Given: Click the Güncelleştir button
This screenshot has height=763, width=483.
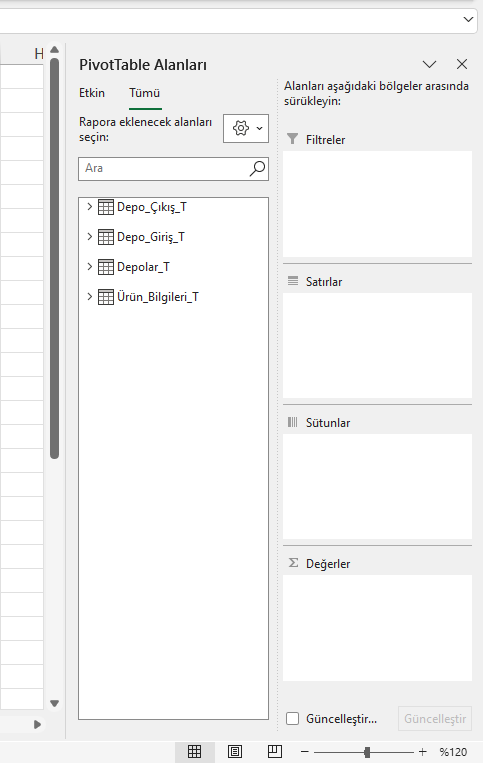Looking at the screenshot, I should pos(435,719).
